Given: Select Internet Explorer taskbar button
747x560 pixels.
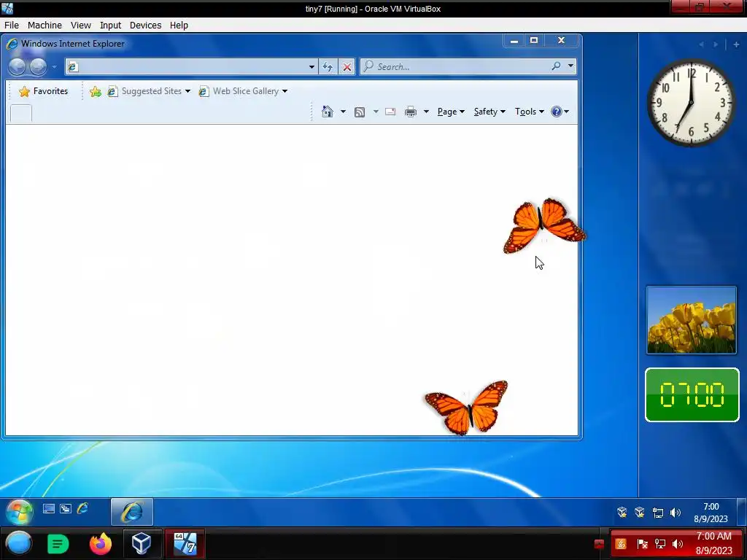Looking at the screenshot, I should click(x=132, y=512).
